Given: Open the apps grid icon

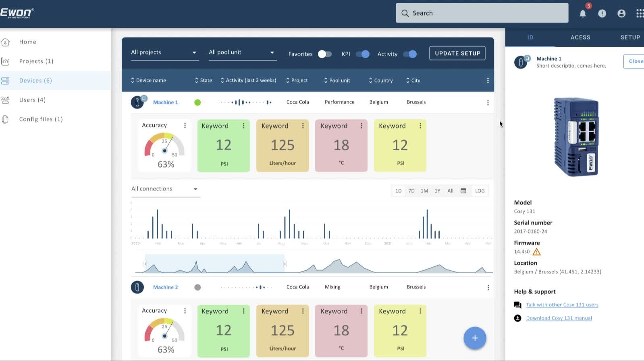Looking at the screenshot, I should click(x=640, y=14).
